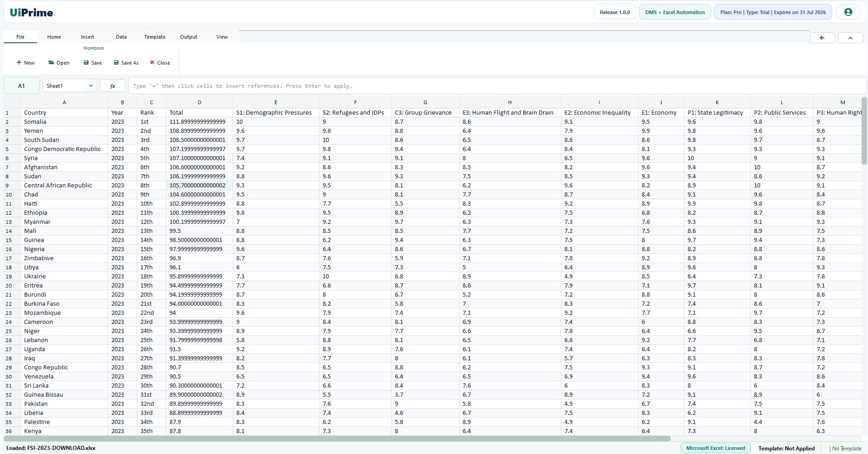
Task: Select the Somalia cell
Action: click(x=64, y=122)
